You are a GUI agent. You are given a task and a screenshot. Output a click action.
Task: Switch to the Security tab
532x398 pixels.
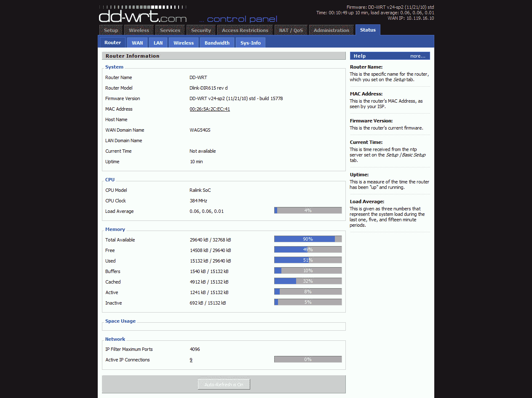(x=201, y=30)
